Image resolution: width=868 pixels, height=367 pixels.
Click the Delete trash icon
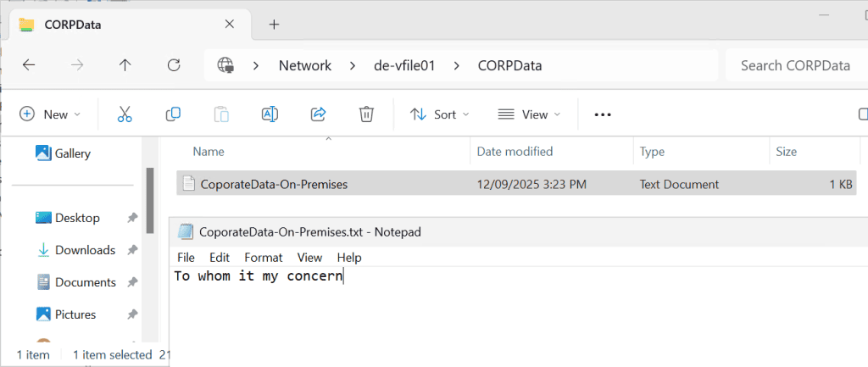point(366,114)
